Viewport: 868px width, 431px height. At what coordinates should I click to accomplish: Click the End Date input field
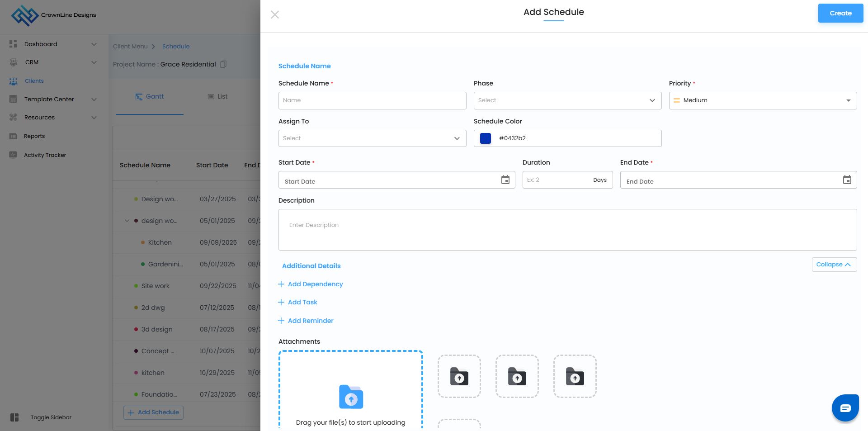pyautogui.click(x=738, y=180)
